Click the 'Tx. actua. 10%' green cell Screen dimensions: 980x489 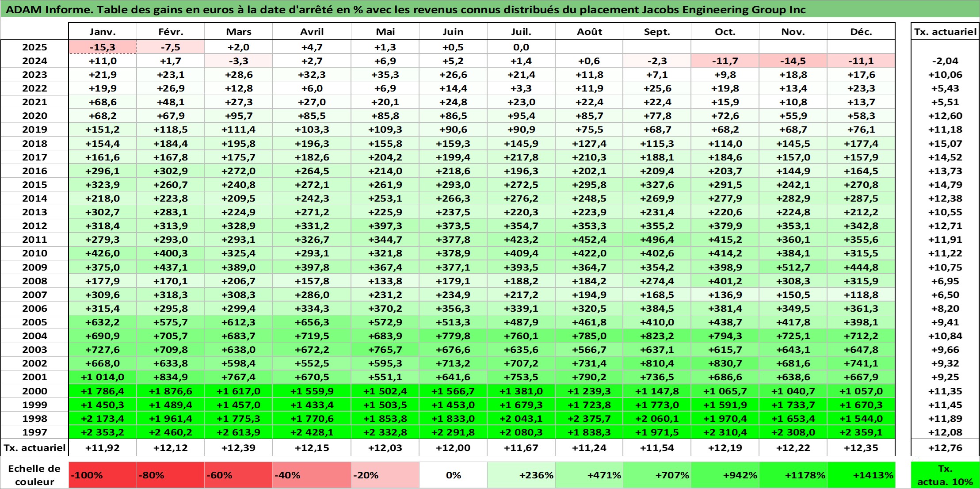[x=945, y=475]
